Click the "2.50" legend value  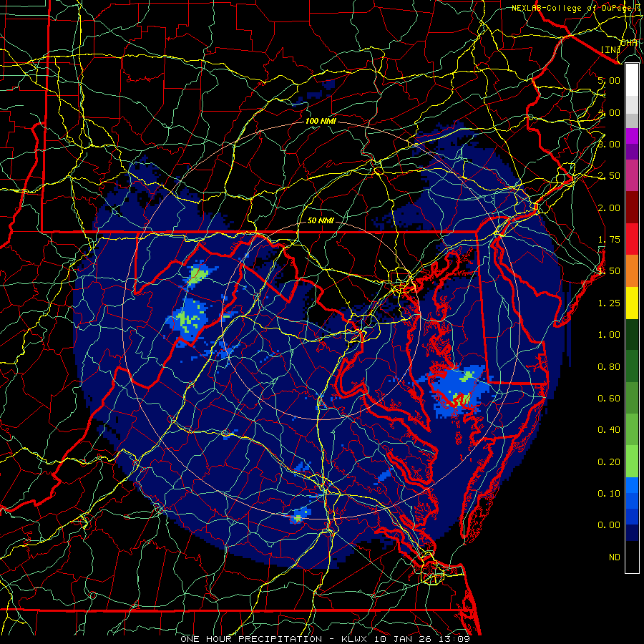(609, 176)
